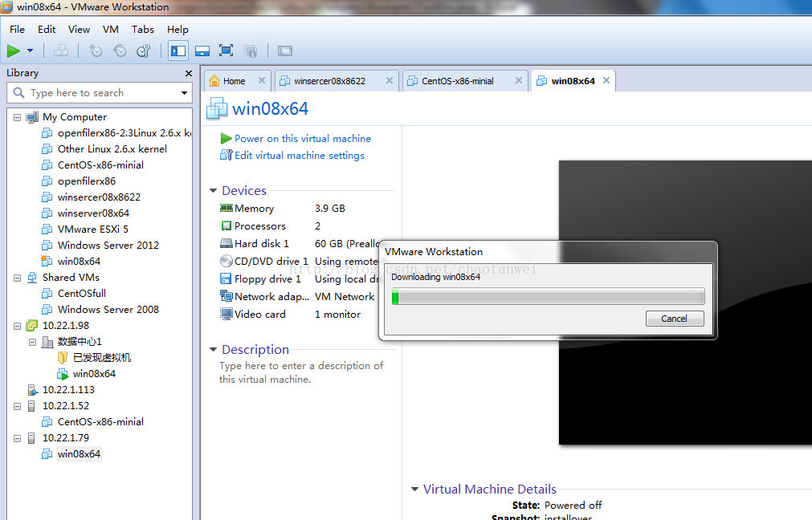Open the power options dropdown arrow
The height and width of the screenshot is (520, 812).
point(30,51)
